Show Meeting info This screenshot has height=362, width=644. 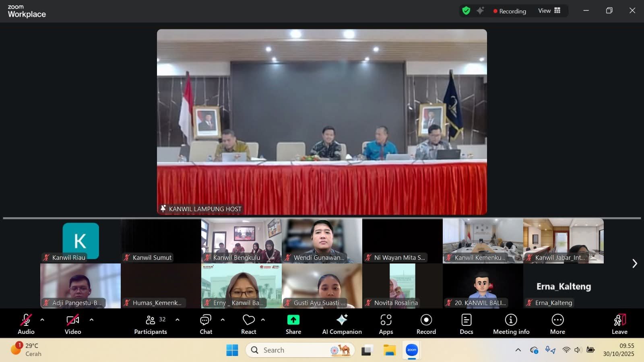(511, 324)
